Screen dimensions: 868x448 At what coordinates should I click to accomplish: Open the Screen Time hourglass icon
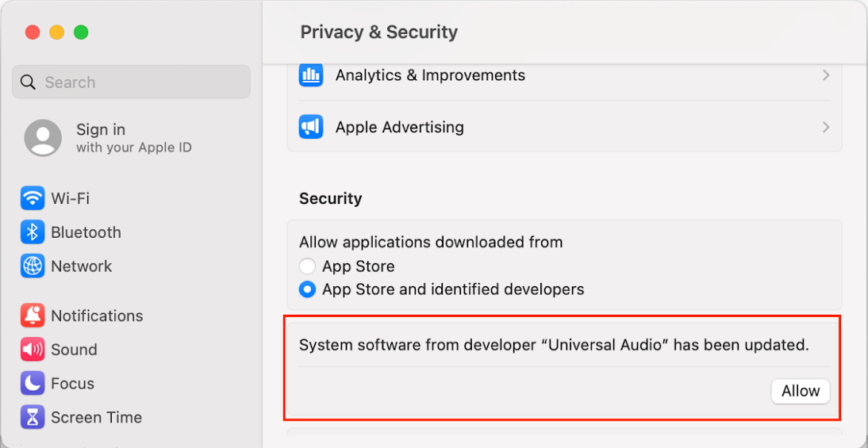coord(33,417)
